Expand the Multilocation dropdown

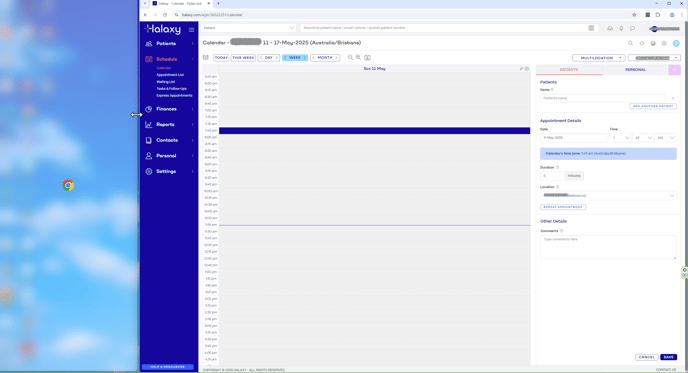pos(598,58)
